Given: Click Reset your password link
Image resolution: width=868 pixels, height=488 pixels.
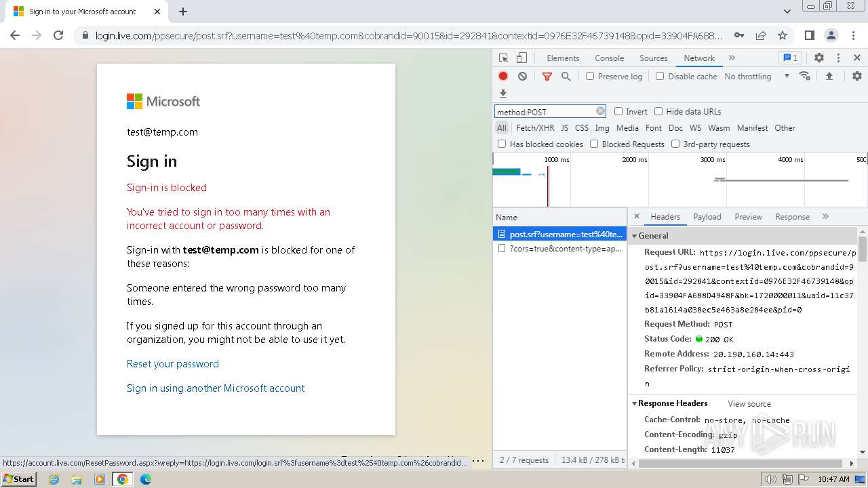Looking at the screenshot, I should (173, 364).
